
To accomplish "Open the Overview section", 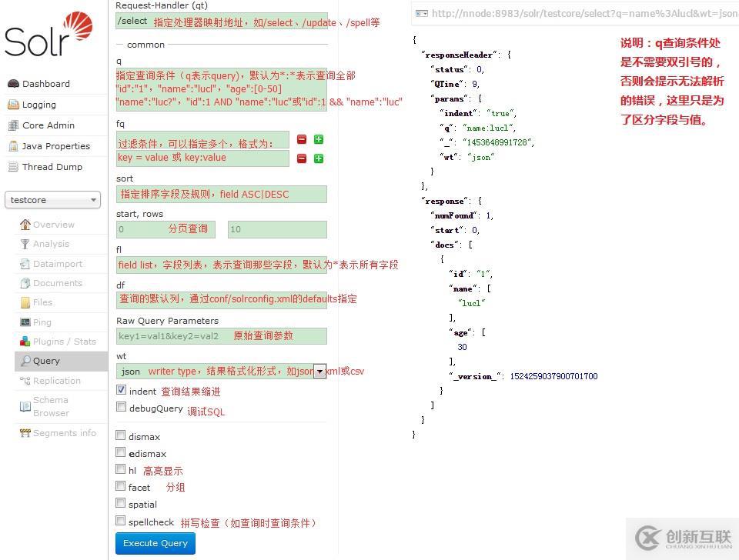I will click(54, 225).
